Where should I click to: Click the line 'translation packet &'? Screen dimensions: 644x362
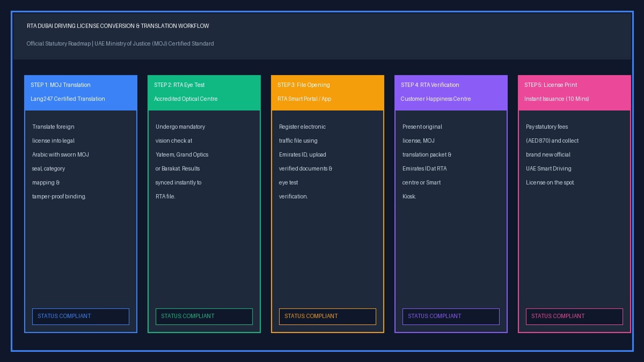427,155
